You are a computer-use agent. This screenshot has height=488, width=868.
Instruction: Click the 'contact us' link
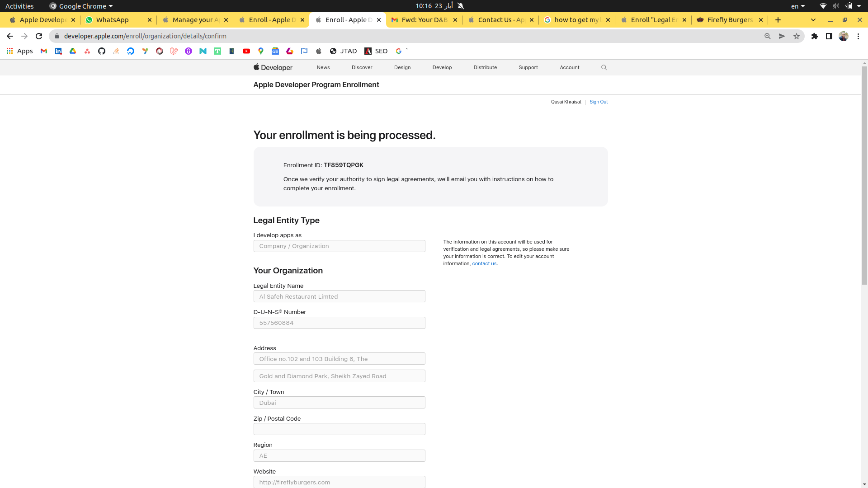click(x=484, y=264)
